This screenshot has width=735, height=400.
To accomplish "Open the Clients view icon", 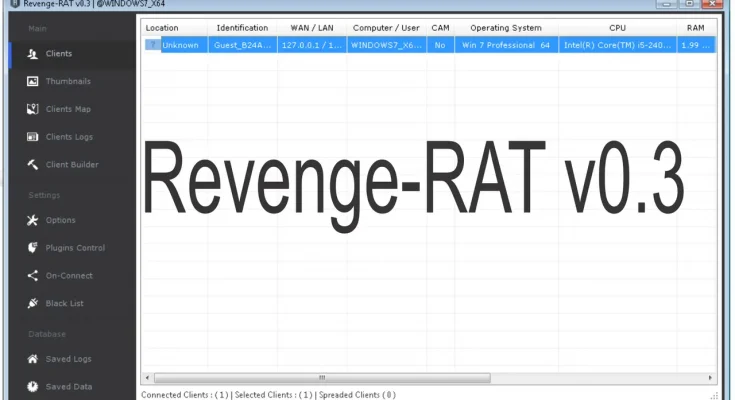I will click(33, 53).
